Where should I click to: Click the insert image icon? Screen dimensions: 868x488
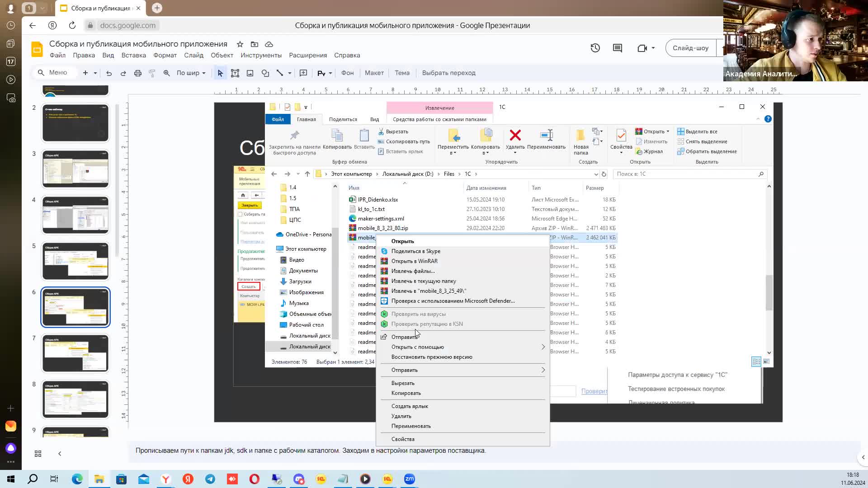[250, 73]
